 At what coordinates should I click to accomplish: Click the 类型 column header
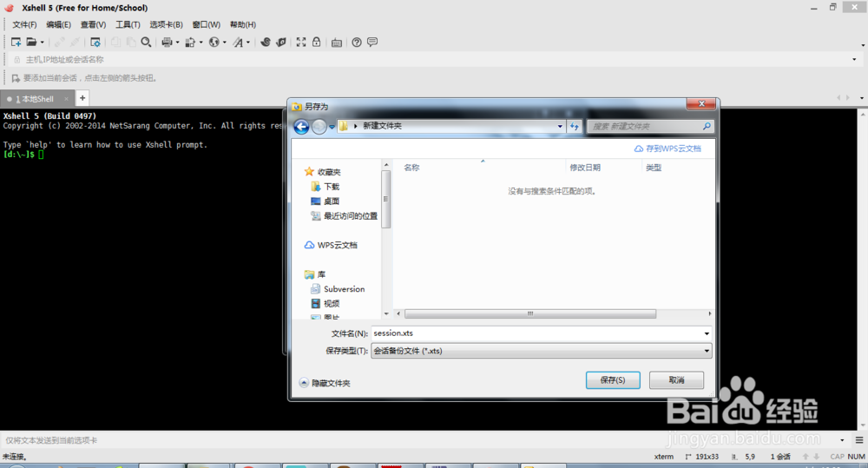pos(654,168)
